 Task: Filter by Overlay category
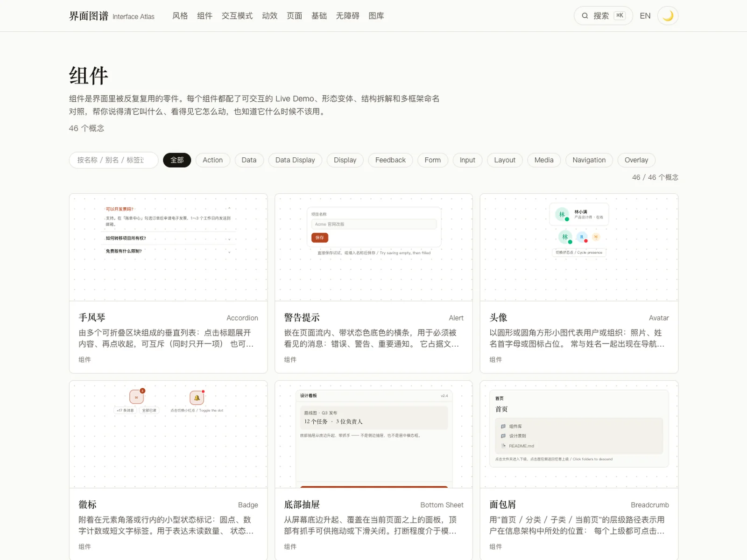pos(636,160)
